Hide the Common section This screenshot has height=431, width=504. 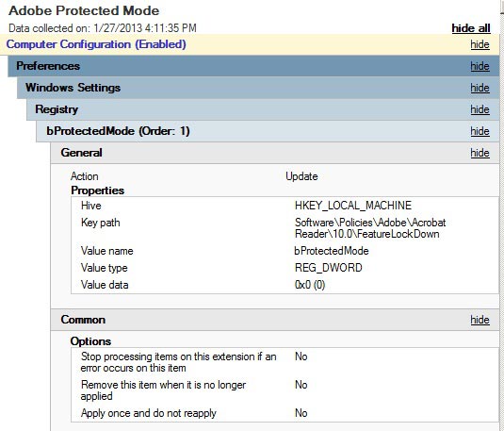(x=480, y=320)
